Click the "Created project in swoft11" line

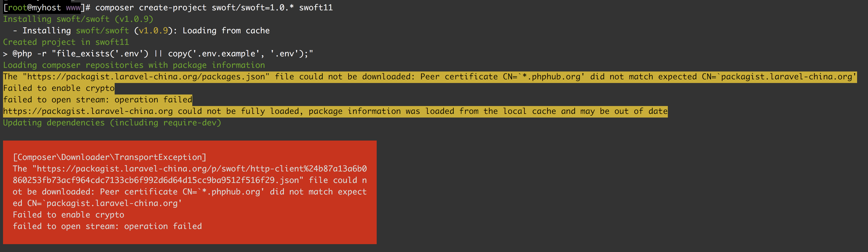coord(66,42)
